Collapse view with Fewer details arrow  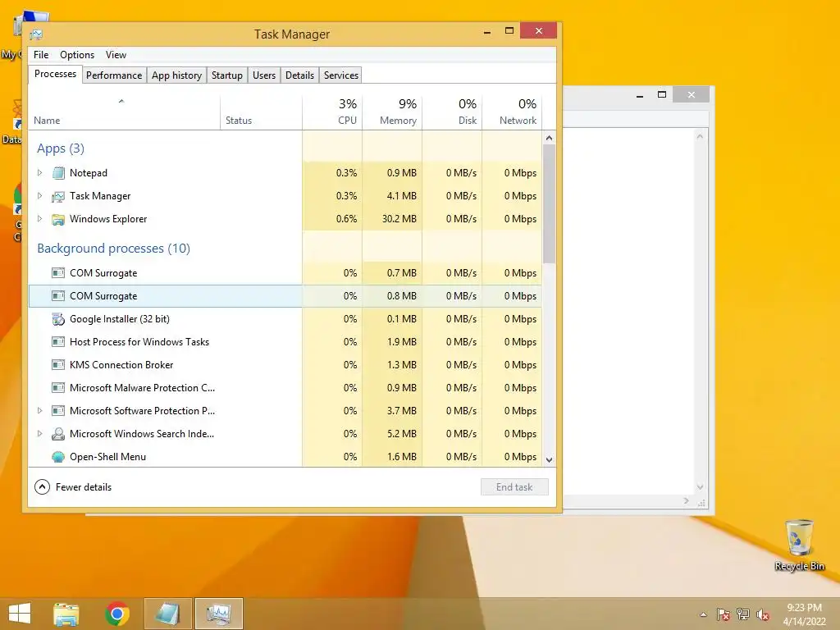[43, 487]
